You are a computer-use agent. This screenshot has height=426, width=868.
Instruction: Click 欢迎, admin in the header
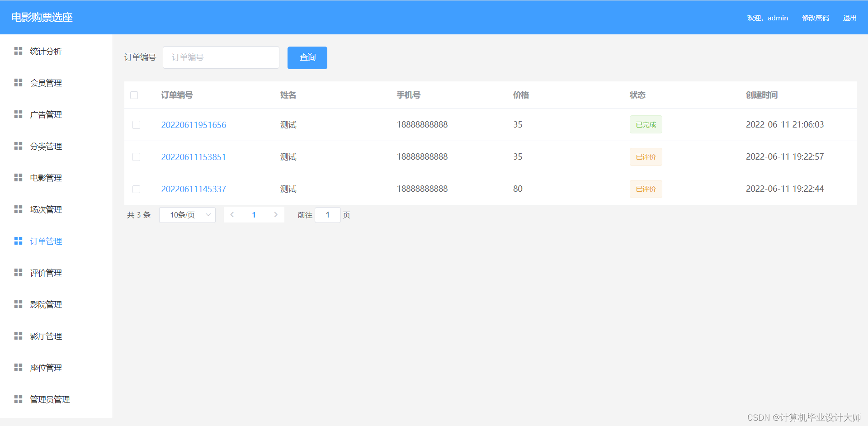pyautogui.click(x=768, y=18)
